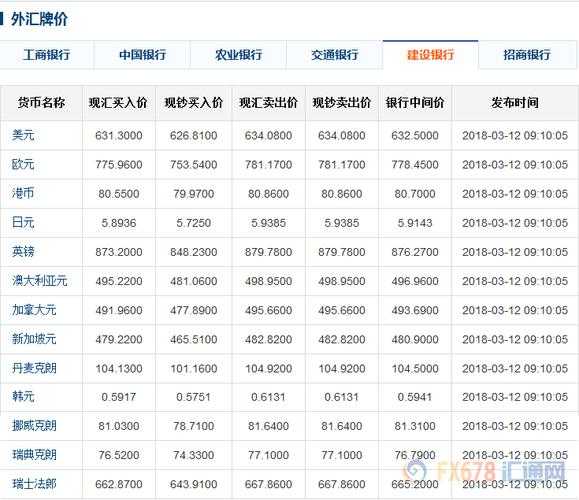The height and width of the screenshot is (500, 579).
Task: Select the 丹麦克朗 现汇买入价 value 104.1300
Action: (x=119, y=369)
